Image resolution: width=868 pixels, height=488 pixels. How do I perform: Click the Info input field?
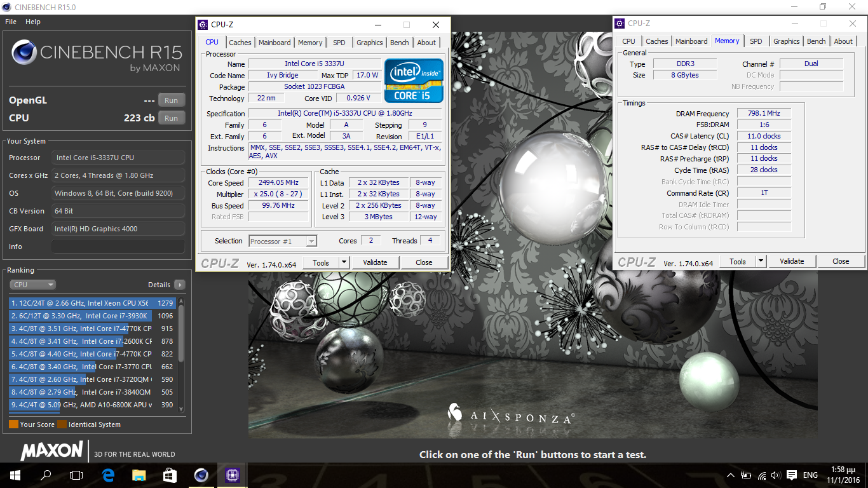pyautogui.click(x=118, y=247)
